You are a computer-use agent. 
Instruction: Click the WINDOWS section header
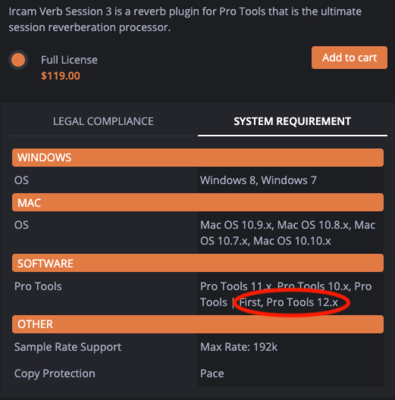pyautogui.click(x=198, y=157)
